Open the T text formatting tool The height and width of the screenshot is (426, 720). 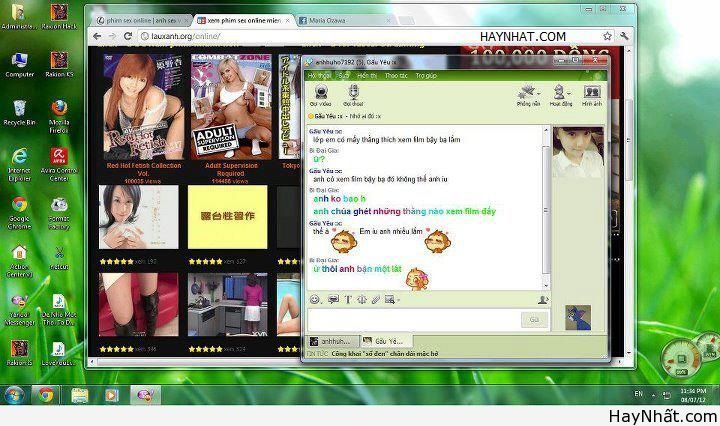click(x=348, y=300)
